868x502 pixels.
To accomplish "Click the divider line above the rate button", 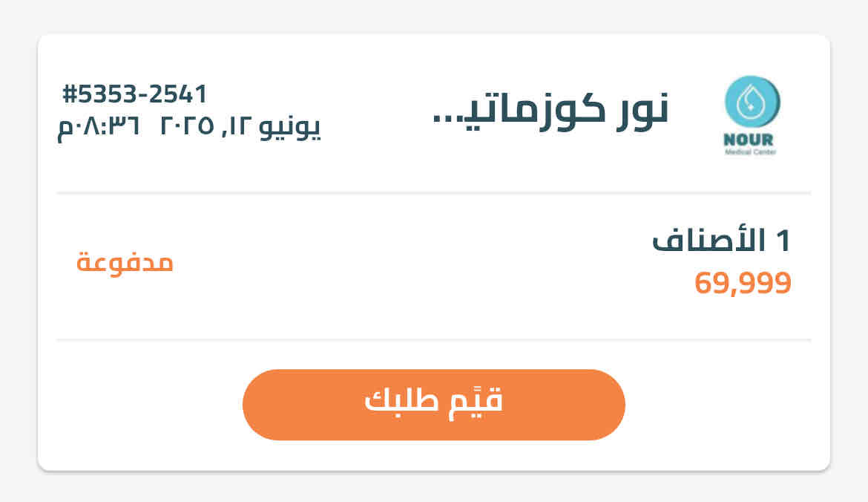I will pos(434,339).
